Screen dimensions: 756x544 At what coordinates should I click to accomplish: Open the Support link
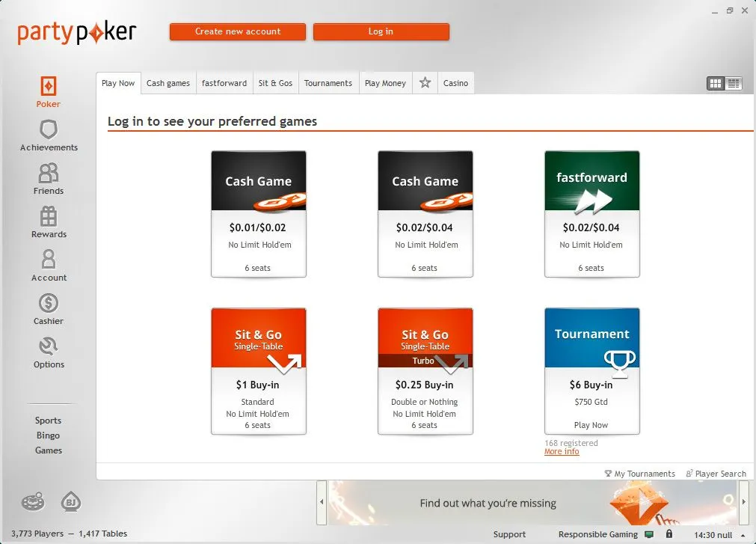[509, 534]
